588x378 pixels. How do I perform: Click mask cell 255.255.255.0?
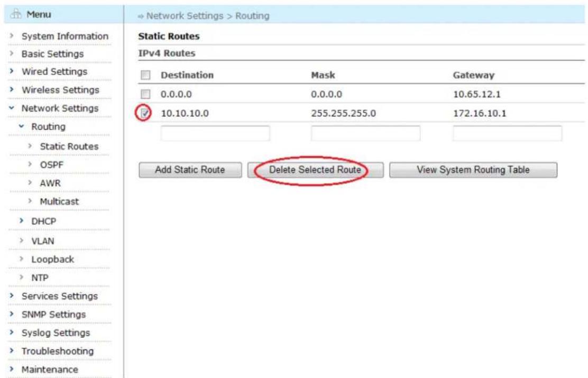[344, 113]
